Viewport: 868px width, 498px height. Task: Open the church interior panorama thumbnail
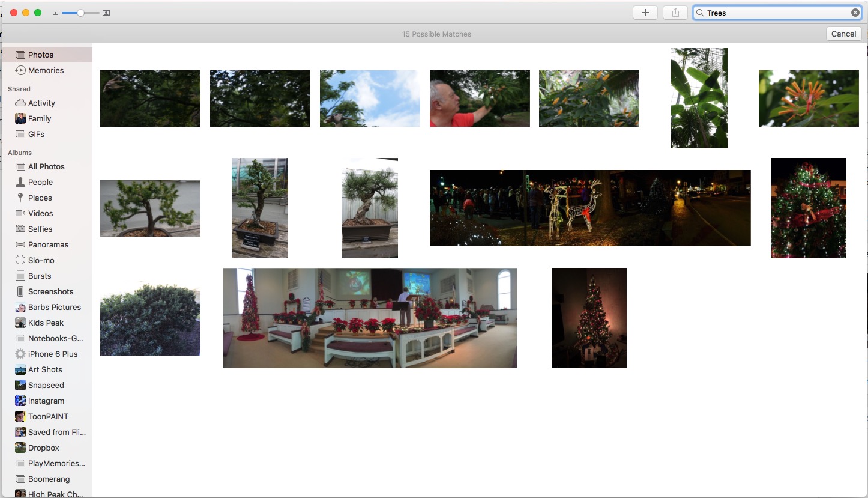(x=370, y=318)
